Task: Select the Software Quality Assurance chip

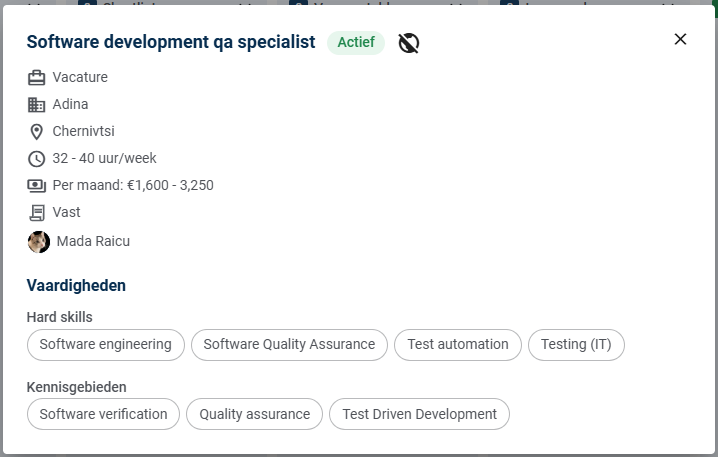Action: (289, 344)
